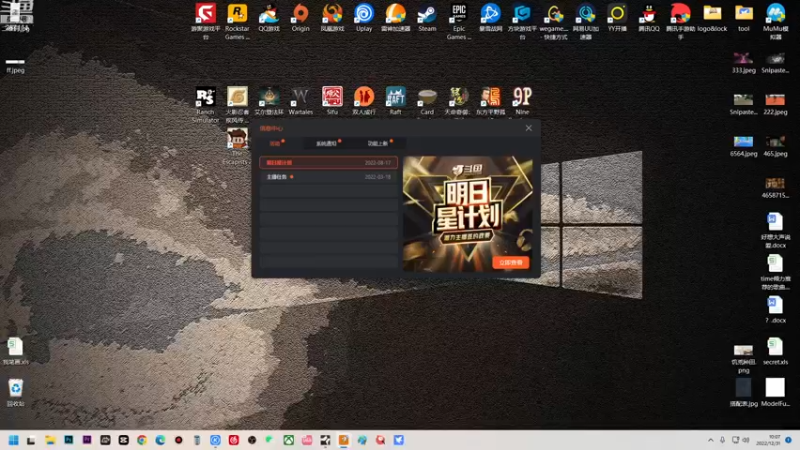
Task: Select the 主播任务 message dated 2022-03-18
Action: pos(328,177)
